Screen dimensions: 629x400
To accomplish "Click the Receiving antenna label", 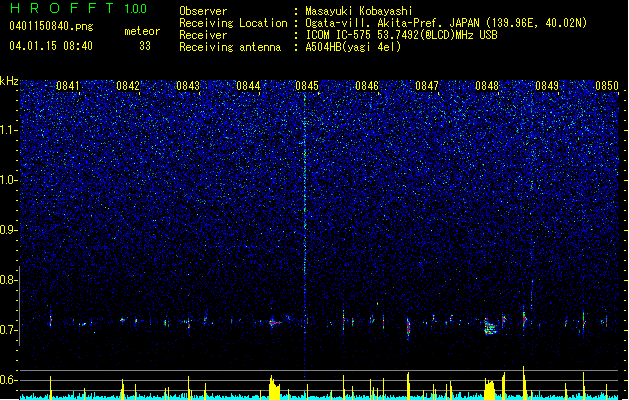I will [x=230, y=47].
